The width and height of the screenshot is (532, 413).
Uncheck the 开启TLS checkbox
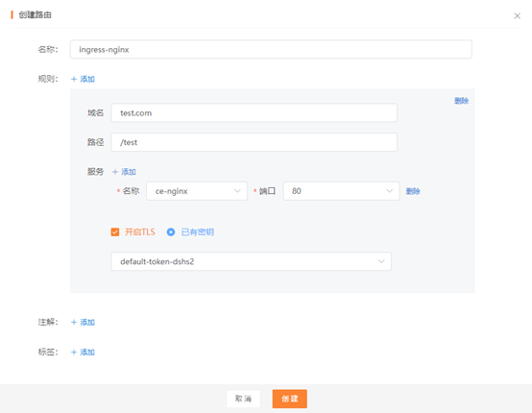pos(115,232)
